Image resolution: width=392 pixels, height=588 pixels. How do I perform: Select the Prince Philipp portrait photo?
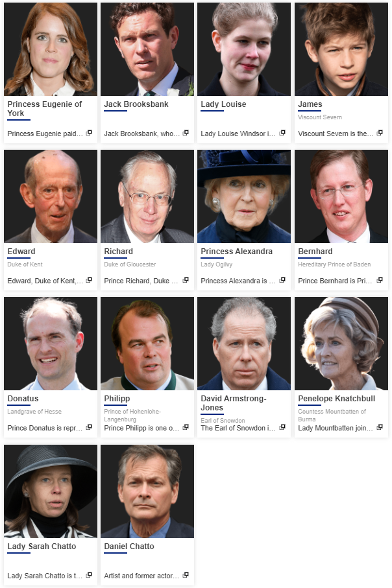click(147, 344)
